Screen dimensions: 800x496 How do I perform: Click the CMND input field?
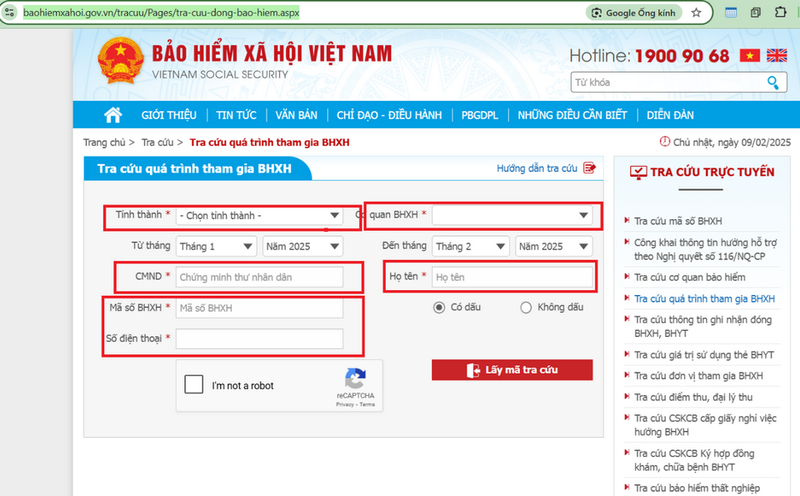[x=259, y=277]
